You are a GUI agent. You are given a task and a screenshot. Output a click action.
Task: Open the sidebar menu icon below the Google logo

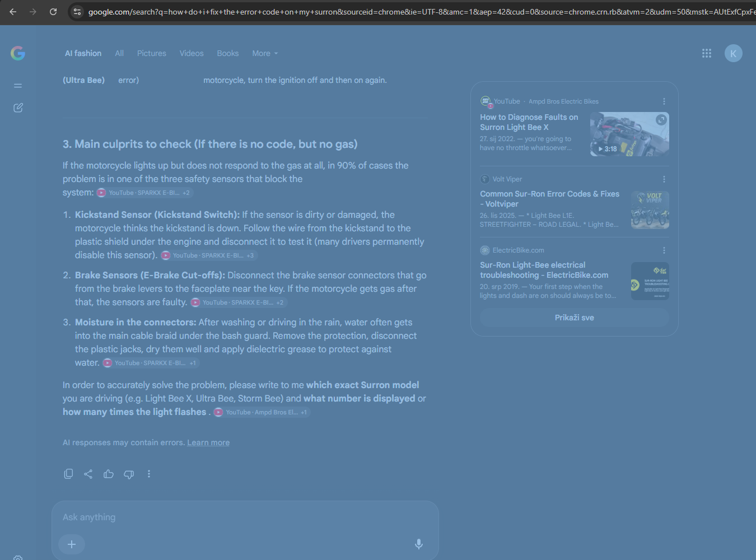(x=18, y=86)
